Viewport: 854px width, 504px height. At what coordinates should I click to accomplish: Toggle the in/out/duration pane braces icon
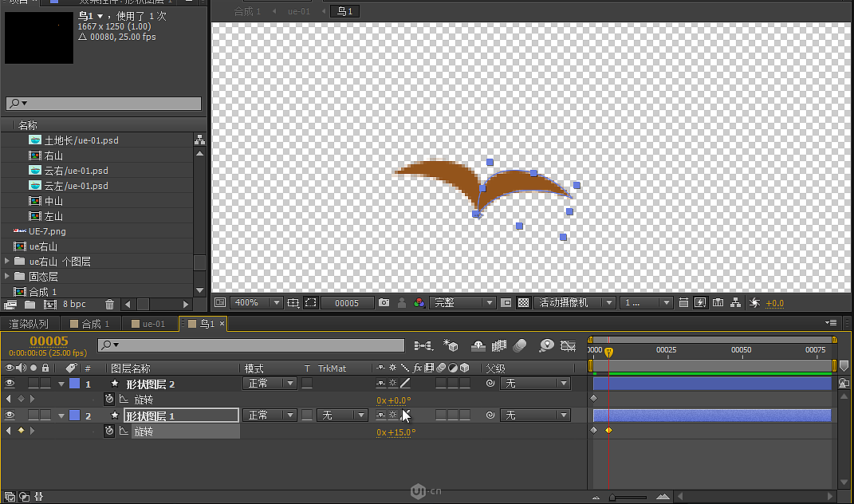click(x=38, y=497)
